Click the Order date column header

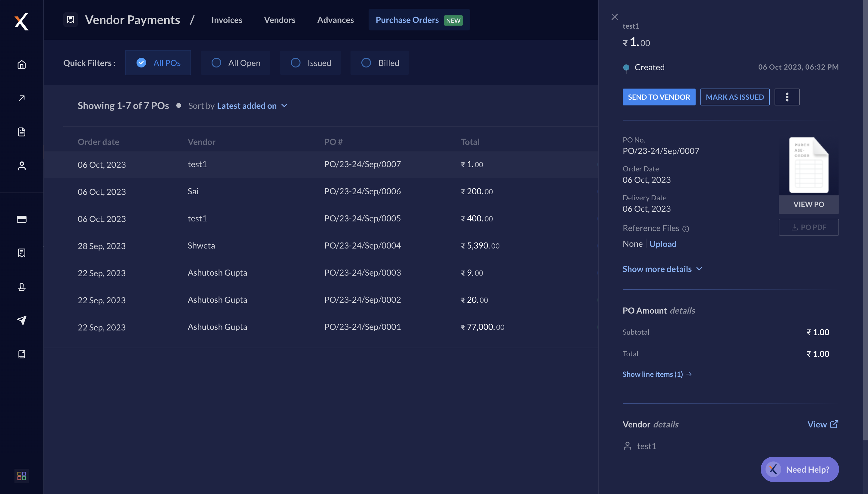click(98, 142)
